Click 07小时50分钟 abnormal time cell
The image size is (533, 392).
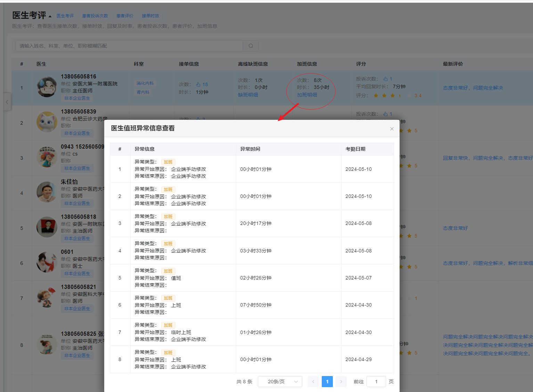[x=256, y=305]
